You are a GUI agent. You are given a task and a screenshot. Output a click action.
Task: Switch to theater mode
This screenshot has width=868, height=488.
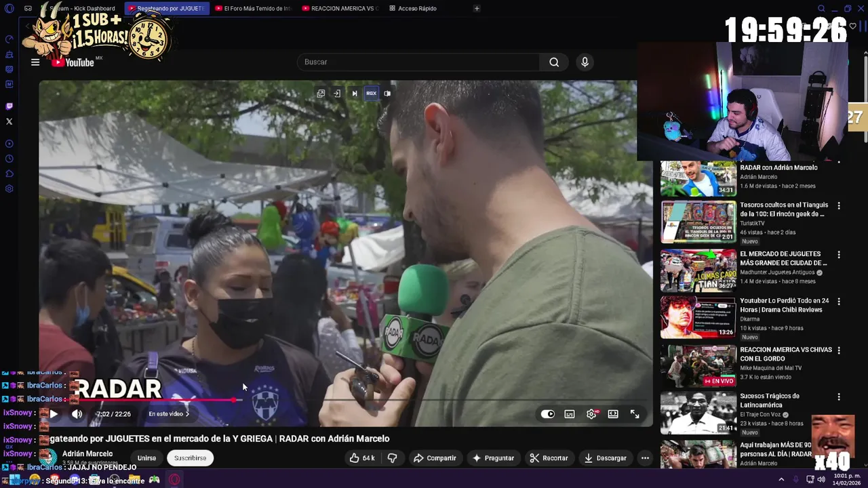613,414
